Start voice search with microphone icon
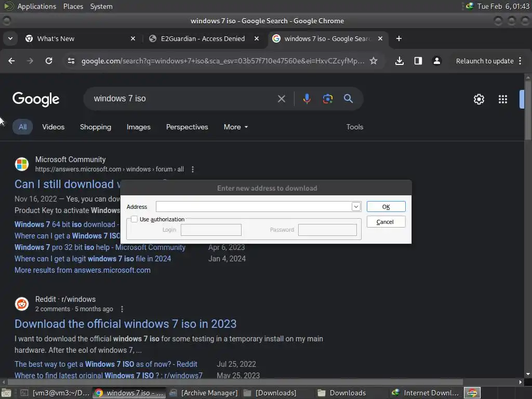The height and width of the screenshot is (399, 532). click(x=307, y=99)
